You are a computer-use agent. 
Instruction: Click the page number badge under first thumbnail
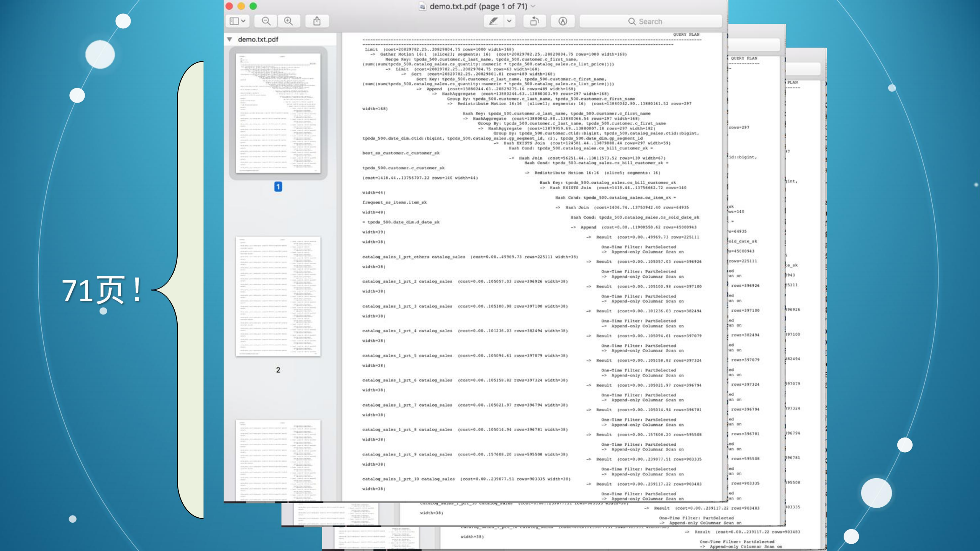coord(278,187)
